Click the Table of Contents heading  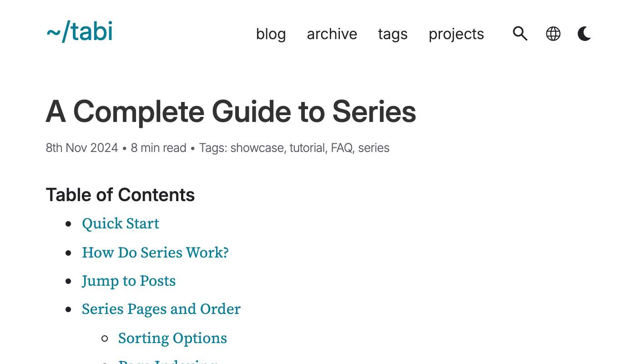pyautogui.click(x=120, y=195)
